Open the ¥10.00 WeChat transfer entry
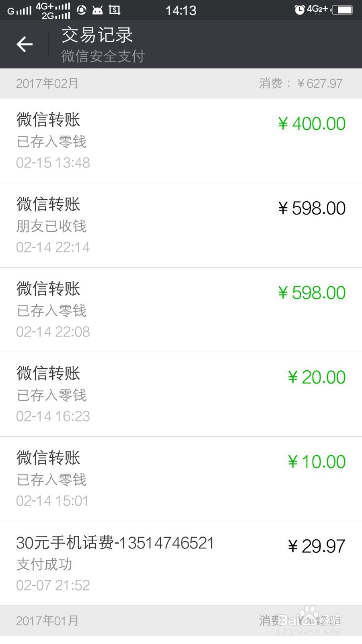Viewport: 362px width, 644px height. point(181,479)
